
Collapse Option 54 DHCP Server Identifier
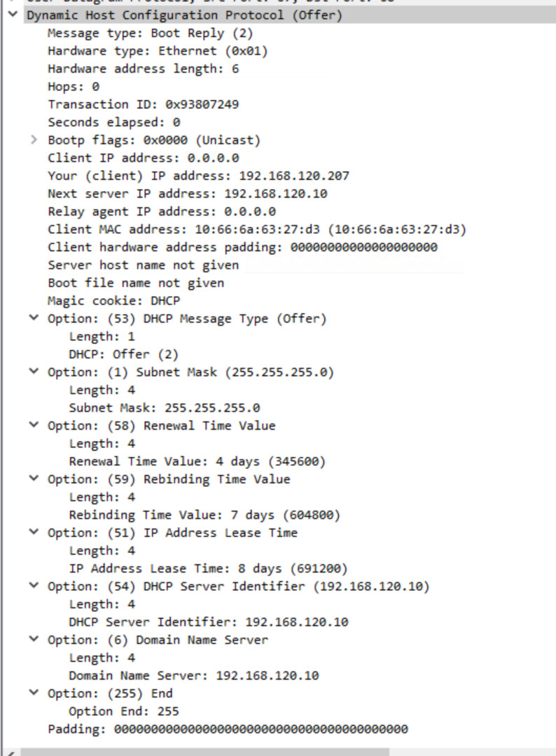(34, 586)
